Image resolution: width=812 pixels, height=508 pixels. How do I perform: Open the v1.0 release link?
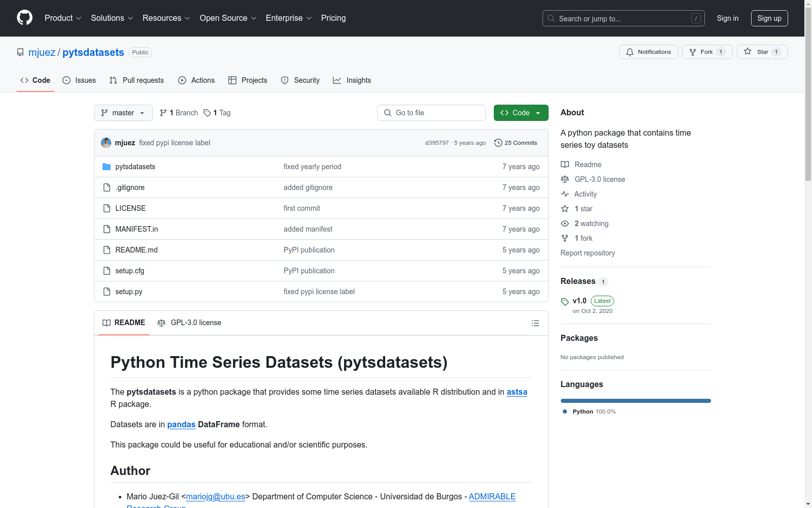point(580,301)
